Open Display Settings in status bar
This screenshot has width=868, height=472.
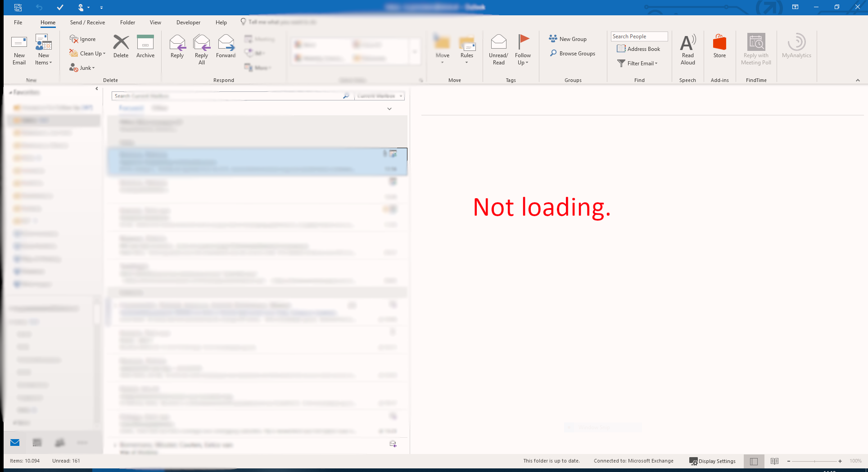713,461
